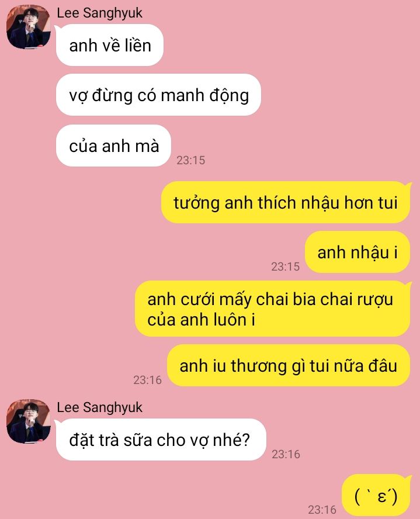The height and width of the screenshot is (519, 420).
Task: Click the 23:16 timestamp beside "anh iu thương" bubble
Action: pos(147,380)
